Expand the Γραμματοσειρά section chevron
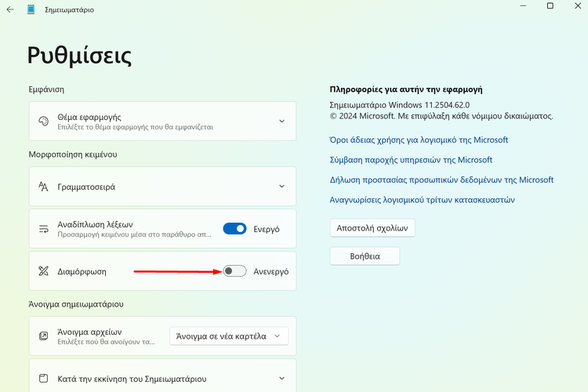Image resolution: width=588 pixels, height=392 pixels. pyautogui.click(x=281, y=187)
